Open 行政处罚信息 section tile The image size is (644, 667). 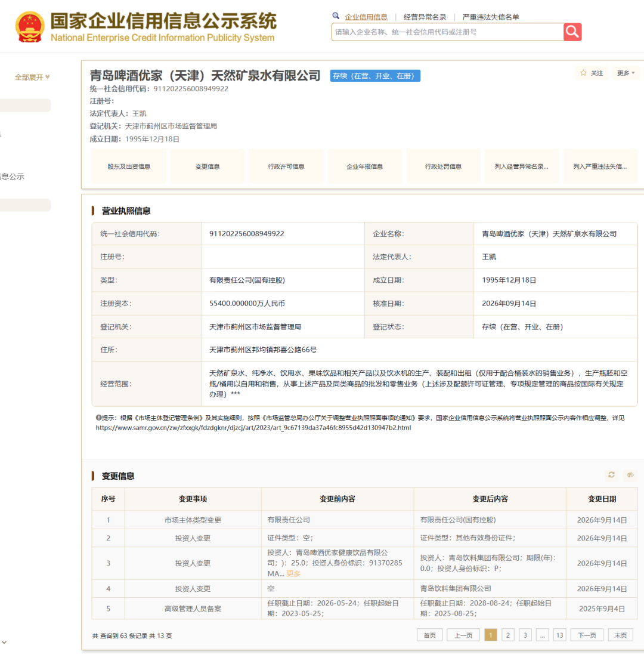click(x=444, y=166)
